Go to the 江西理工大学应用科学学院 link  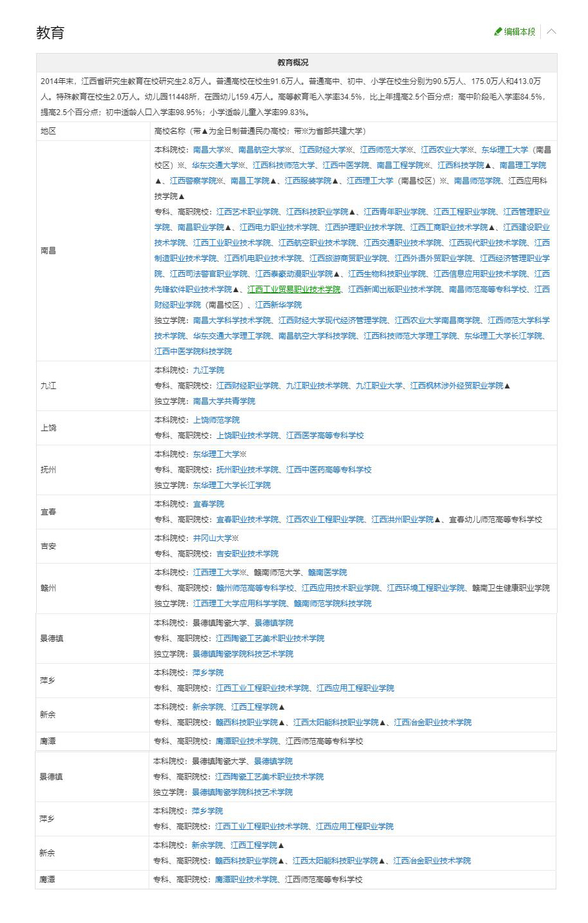(x=240, y=604)
